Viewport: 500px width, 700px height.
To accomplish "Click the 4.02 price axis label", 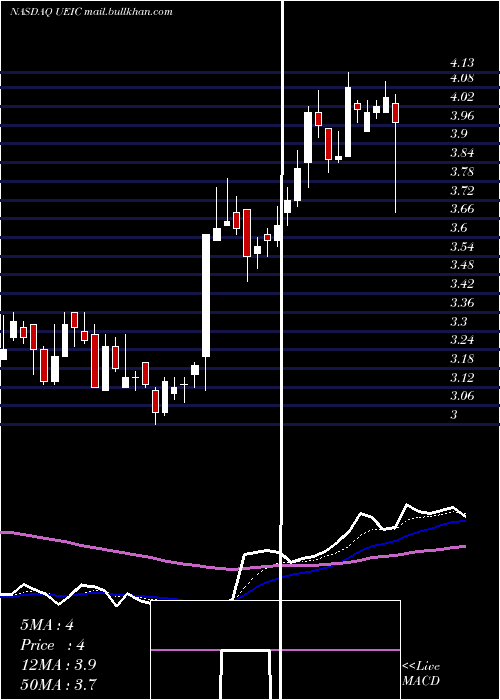I will point(462,97).
